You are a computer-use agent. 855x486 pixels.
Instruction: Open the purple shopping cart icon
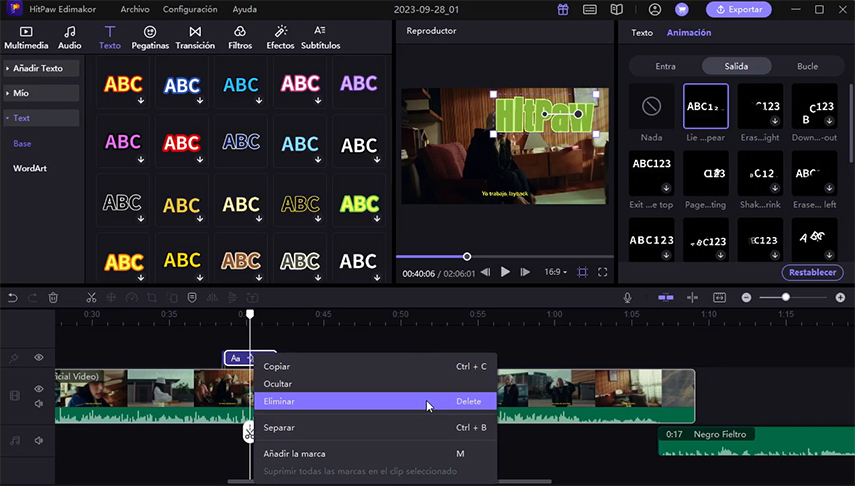click(682, 9)
